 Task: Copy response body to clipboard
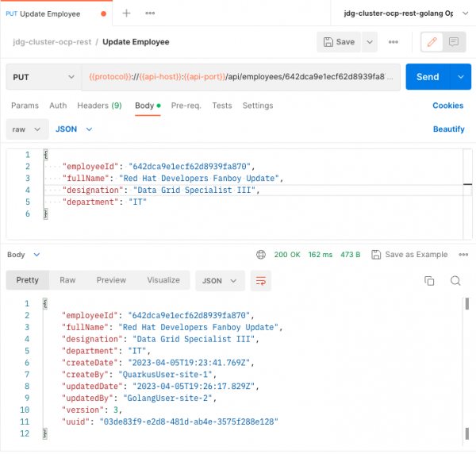click(x=429, y=280)
